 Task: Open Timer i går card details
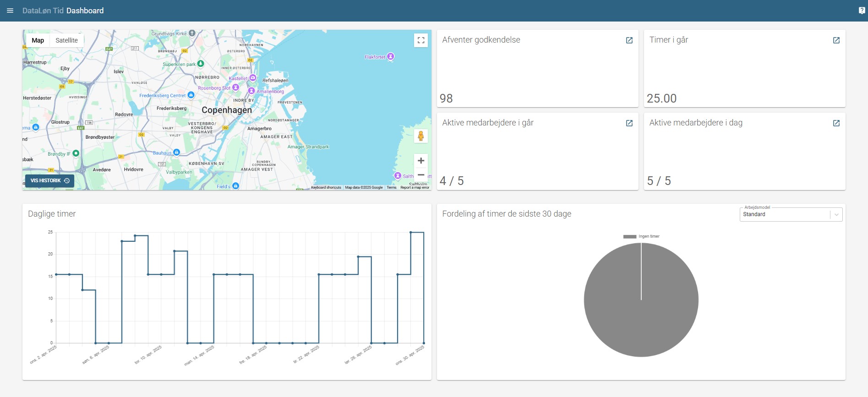(836, 40)
